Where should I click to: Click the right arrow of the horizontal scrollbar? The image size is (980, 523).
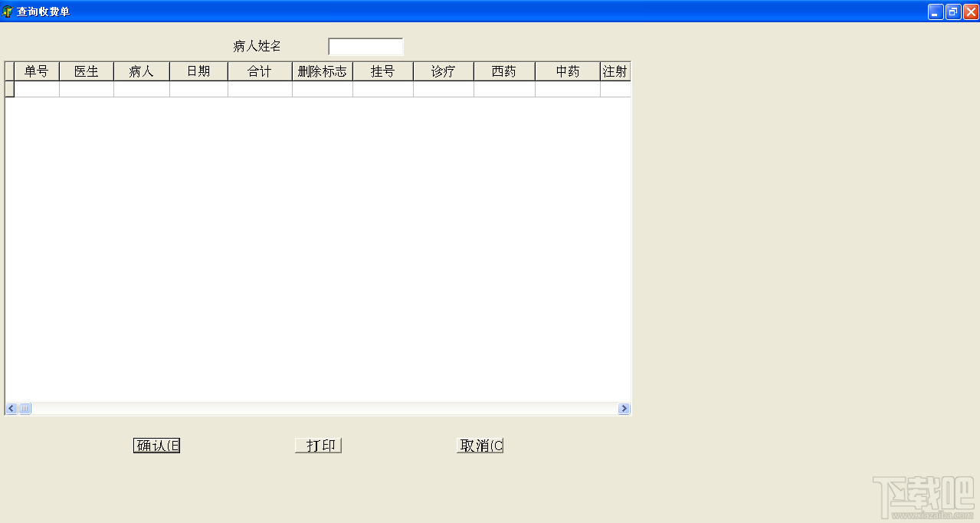pyautogui.click(x=624, y=409)
